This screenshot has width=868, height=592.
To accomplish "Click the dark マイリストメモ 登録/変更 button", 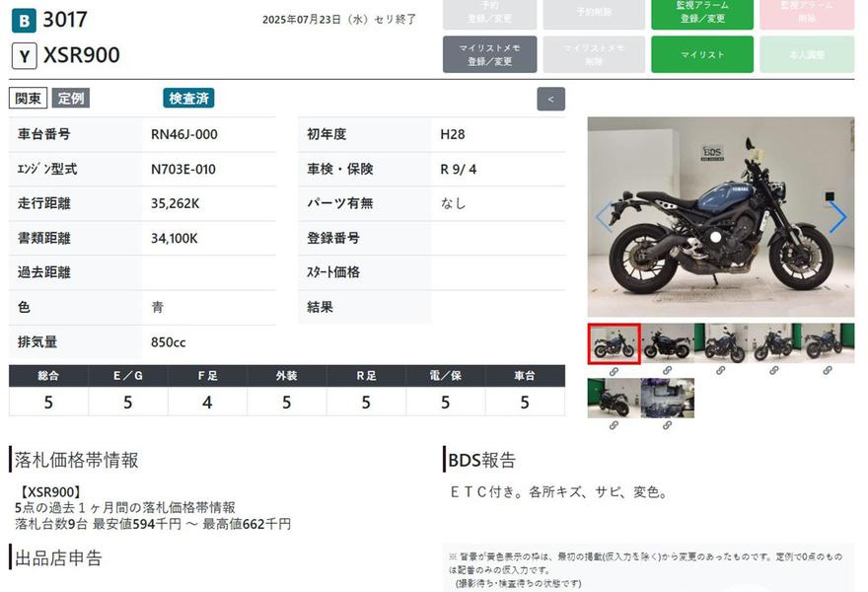I will point(490,55).
